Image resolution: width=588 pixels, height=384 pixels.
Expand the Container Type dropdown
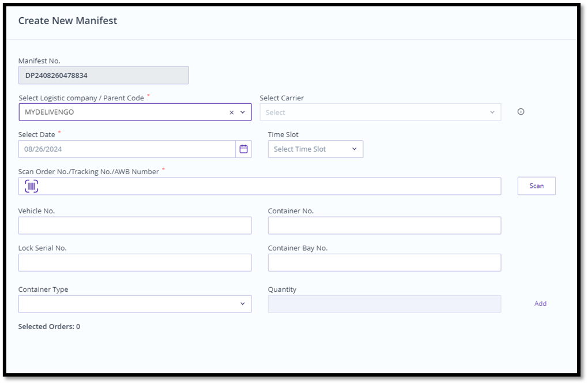135,304
